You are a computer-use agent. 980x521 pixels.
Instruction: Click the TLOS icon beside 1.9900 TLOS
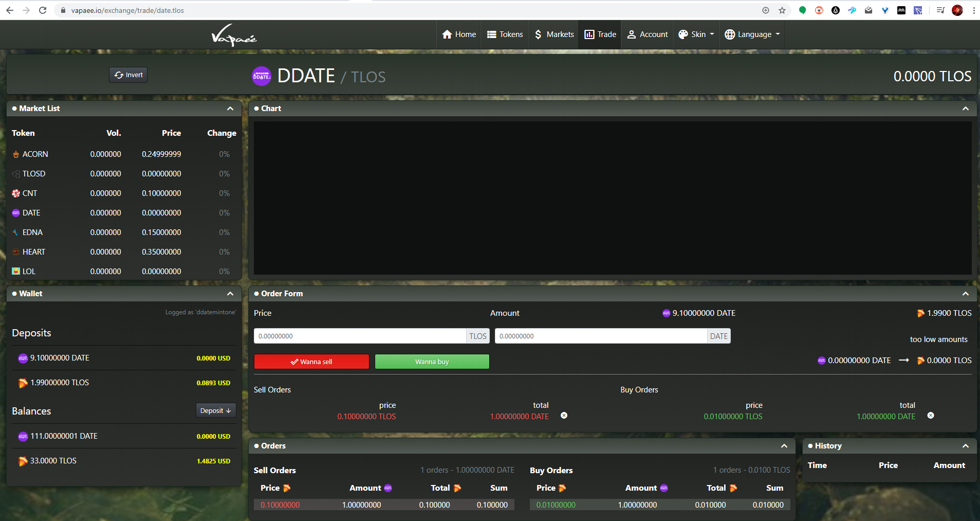921,313
